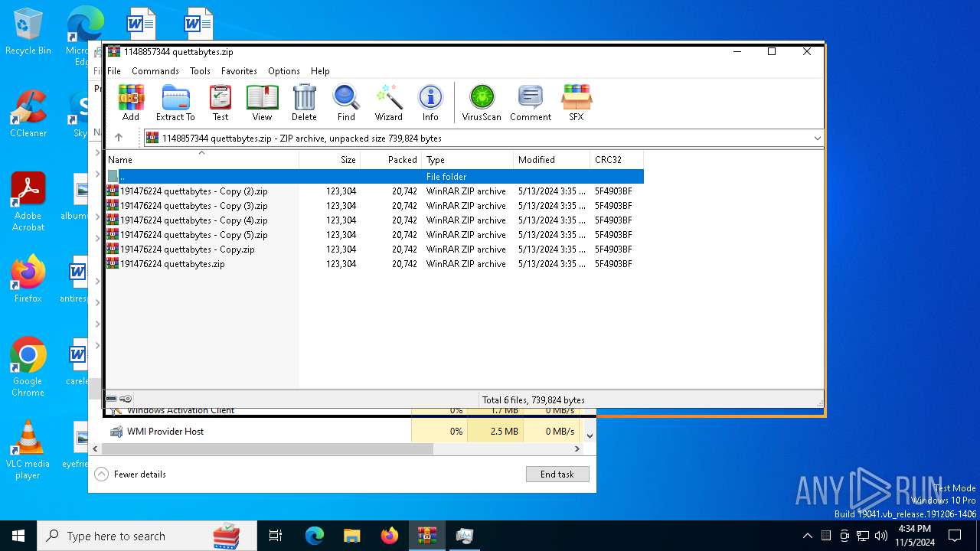Click the Test archive toolbar icon

pos(220,103)
